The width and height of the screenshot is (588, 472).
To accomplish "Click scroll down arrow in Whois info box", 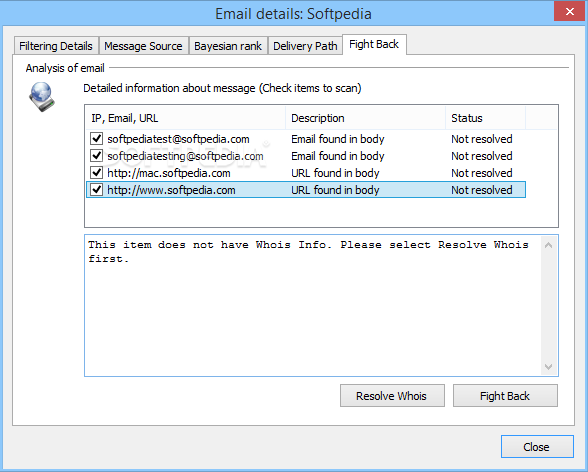I will coord(548,366).
